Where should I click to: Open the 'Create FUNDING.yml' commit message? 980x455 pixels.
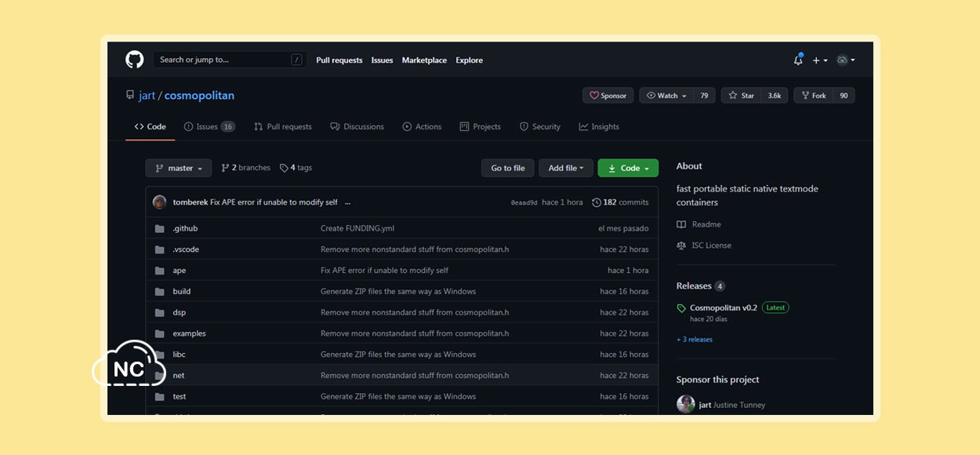pyautogui.click(x=358, y=228)
